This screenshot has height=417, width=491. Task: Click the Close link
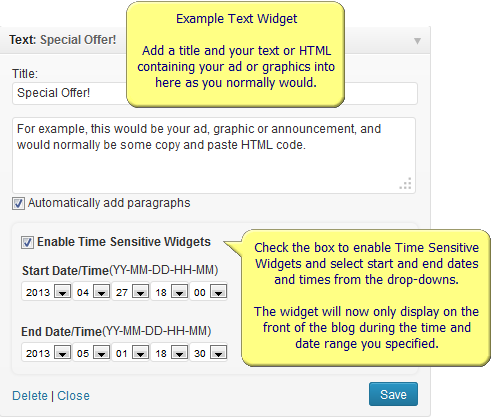pos(73,396)
